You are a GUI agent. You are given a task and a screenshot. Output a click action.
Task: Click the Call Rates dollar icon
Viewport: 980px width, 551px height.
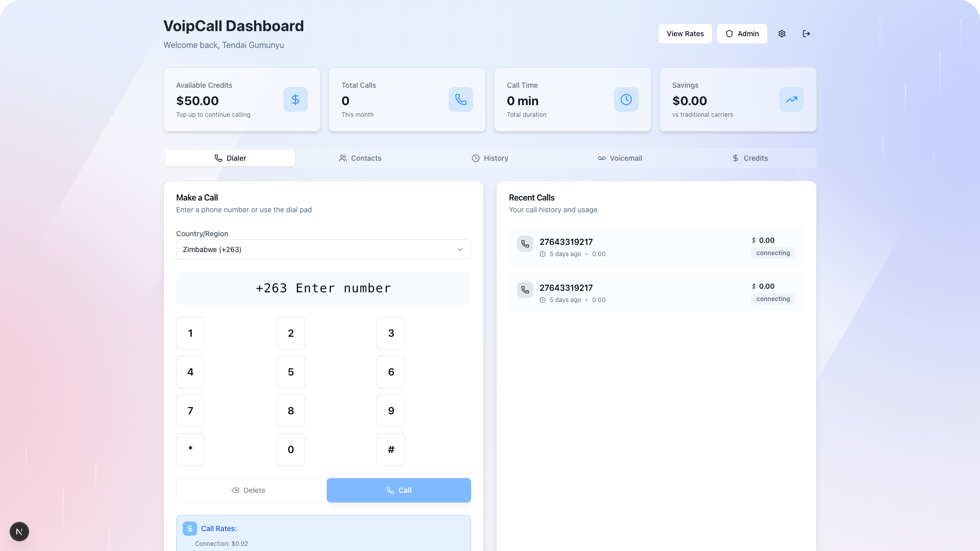[189, 529]
